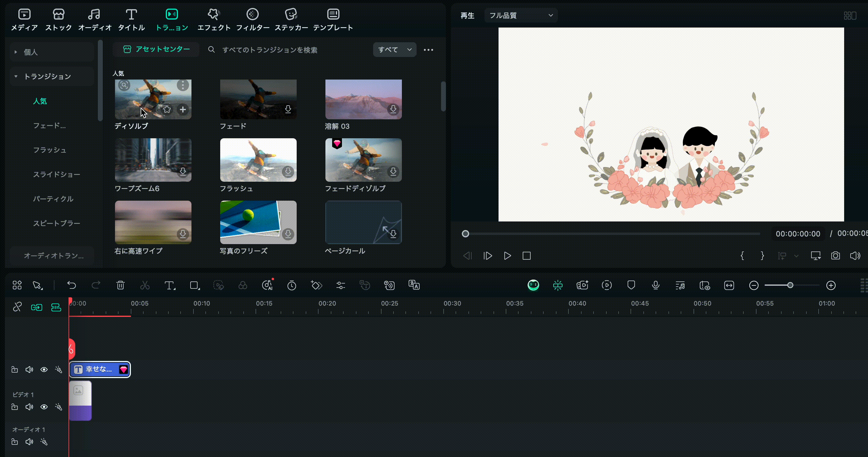Open the エフェクト tab
Viewport: 868px width, 457px height.
pos(213,20)
